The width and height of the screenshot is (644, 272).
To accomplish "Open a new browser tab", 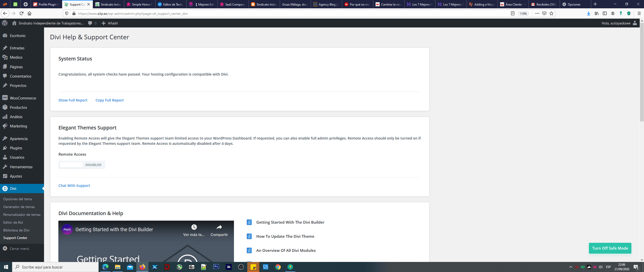I will [x=595, y=4].
